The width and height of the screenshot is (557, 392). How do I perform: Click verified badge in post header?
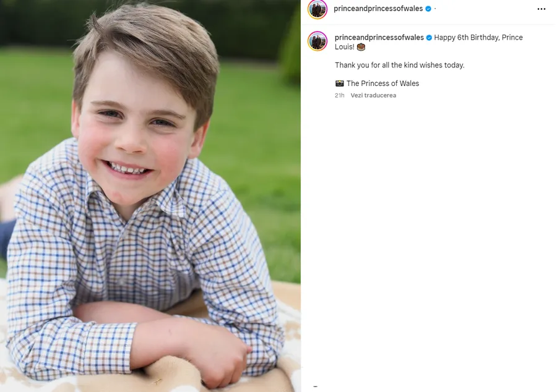(428, 9)
